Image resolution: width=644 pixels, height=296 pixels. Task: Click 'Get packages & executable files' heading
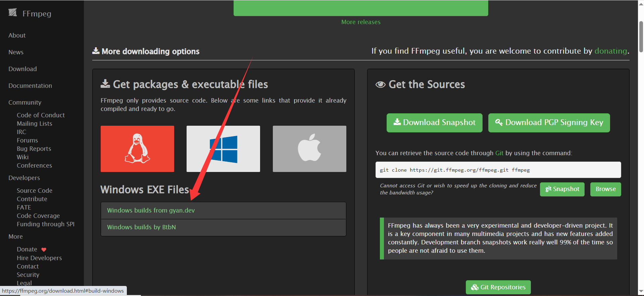click(190, 84)
